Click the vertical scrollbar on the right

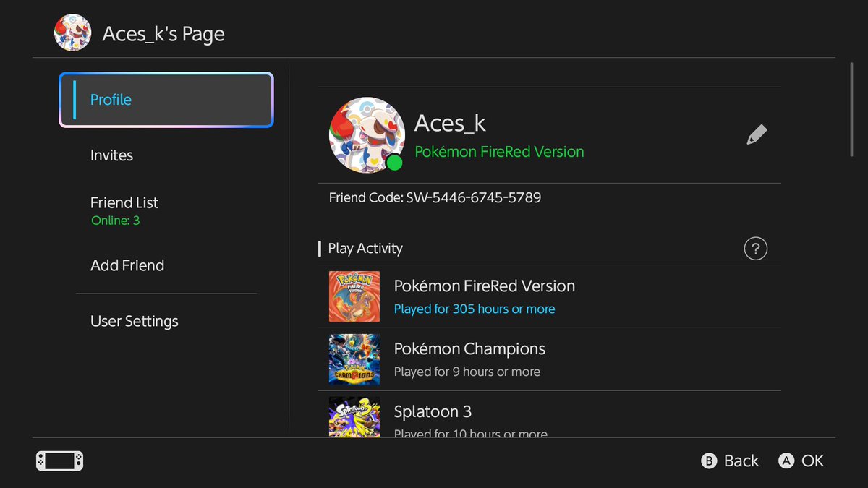click(852, 109)
